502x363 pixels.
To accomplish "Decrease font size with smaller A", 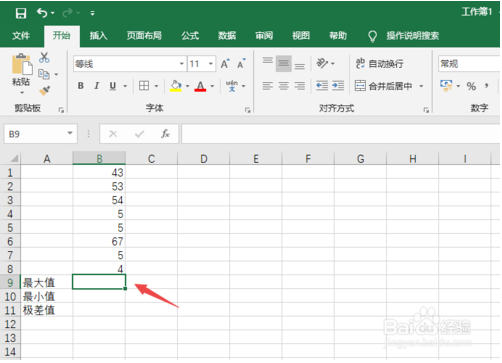I will click(x=241, y=63).
